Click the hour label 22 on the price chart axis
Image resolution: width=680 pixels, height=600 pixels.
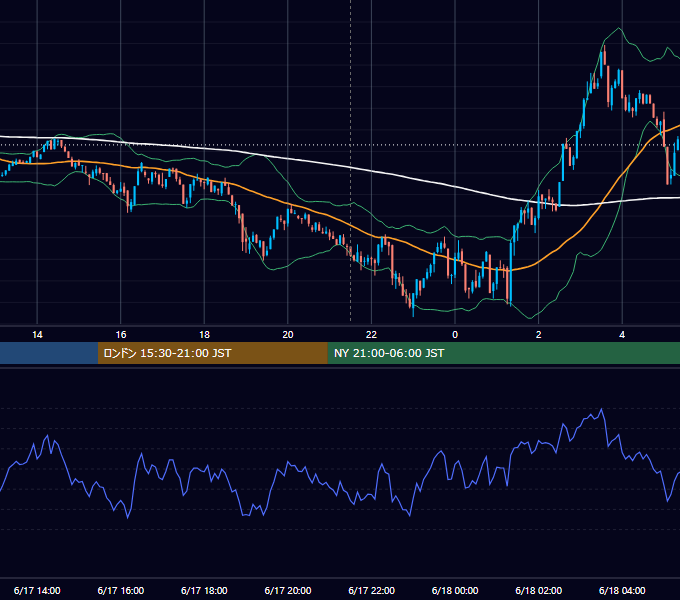tap(371, 335)
